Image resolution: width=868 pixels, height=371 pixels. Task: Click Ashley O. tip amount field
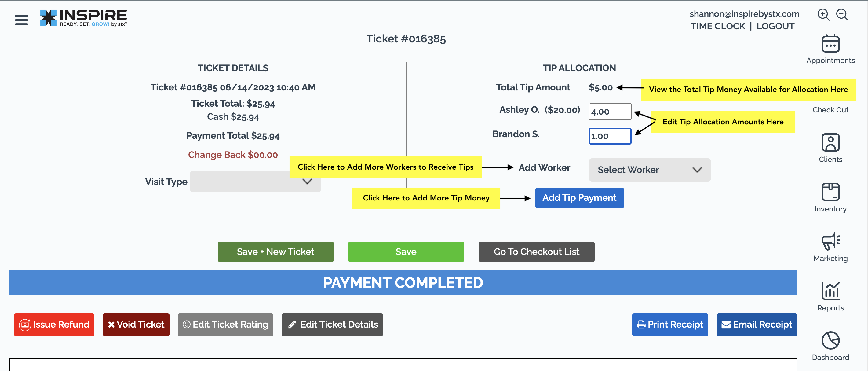pos(610,112)
